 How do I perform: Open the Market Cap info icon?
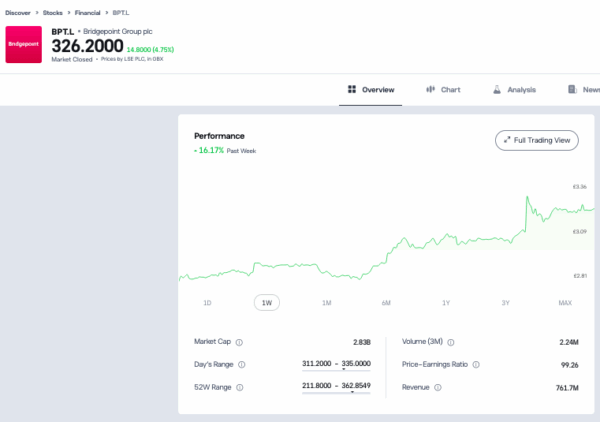click(x=239, y=342)
